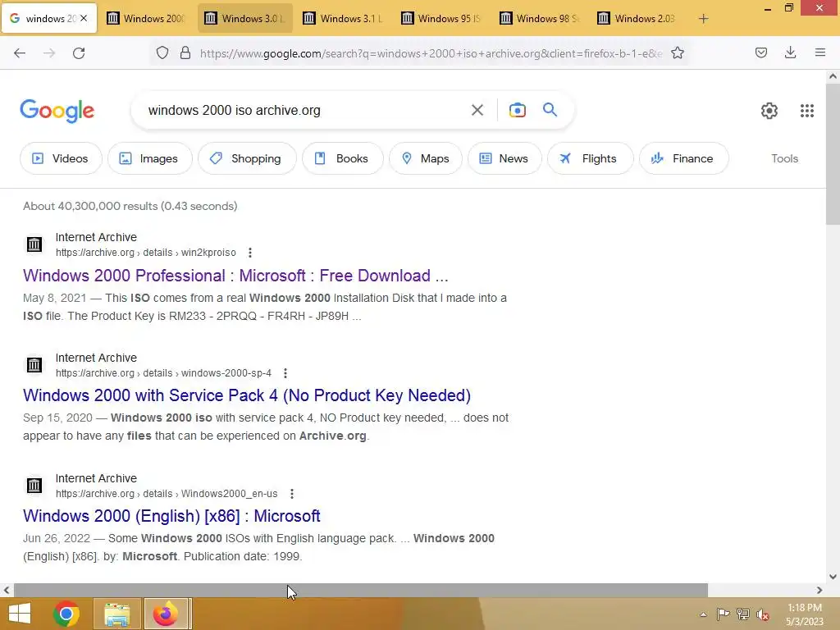Switch to the Windows 95 tab
Image resolution: width=840 pixels, height=630 pixels.
[442, 19]
